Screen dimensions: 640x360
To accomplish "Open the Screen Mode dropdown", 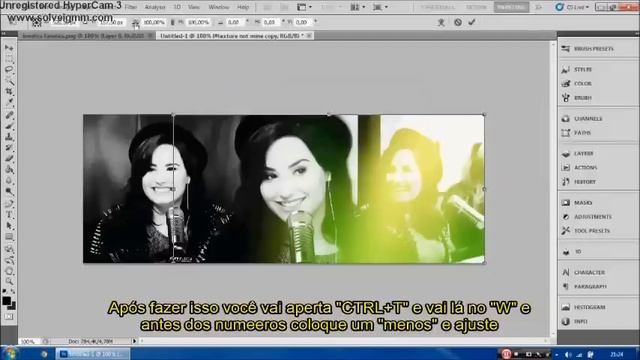I will click(380, 7).
